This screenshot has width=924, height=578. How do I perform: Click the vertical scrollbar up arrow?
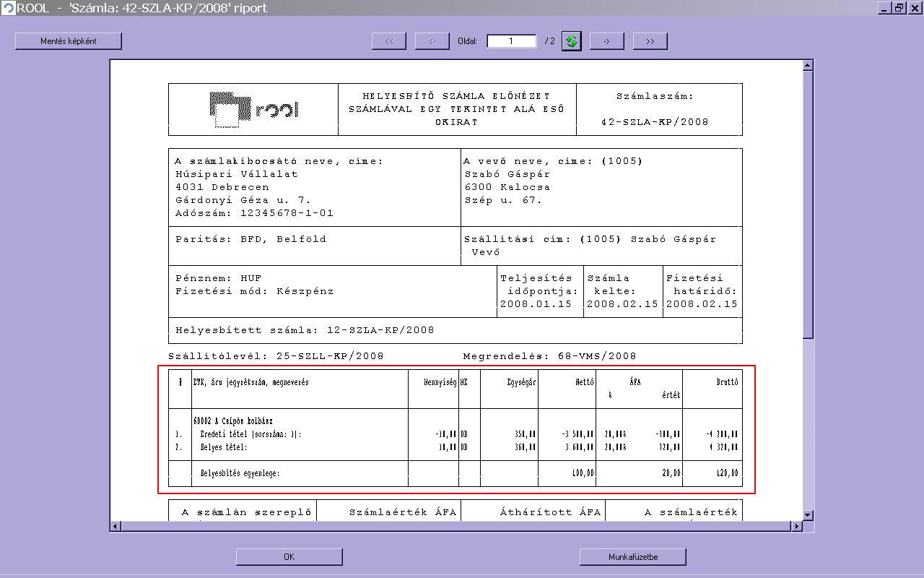pyautogui.click(x=808, y=65)
